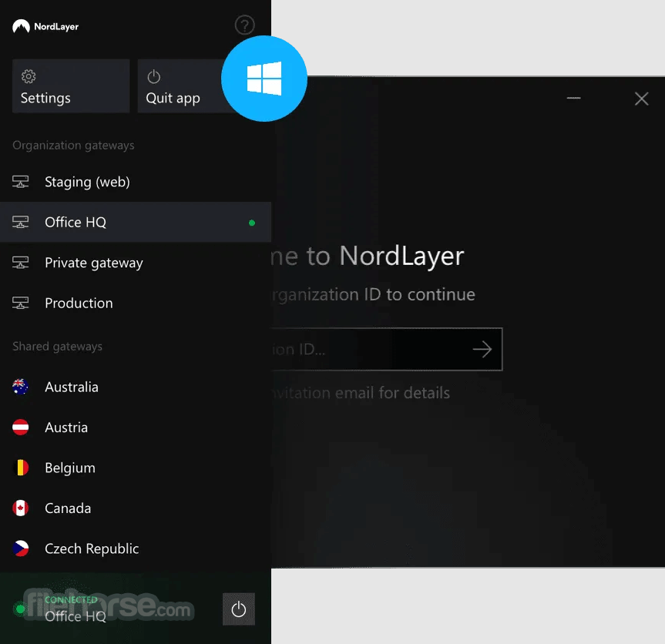The width and height of the screenshot is (665, 644).
Task: Click the Canada flag icon
Action: [20, 508]
